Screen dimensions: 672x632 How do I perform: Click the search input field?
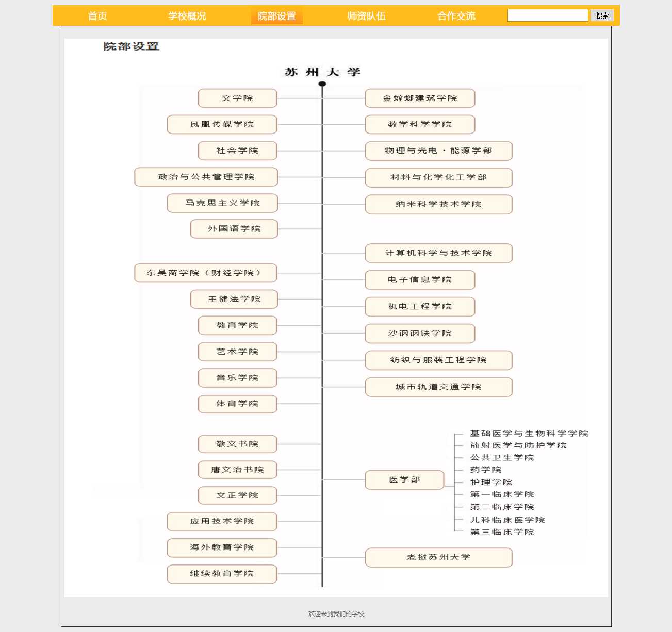click(547, 15)
